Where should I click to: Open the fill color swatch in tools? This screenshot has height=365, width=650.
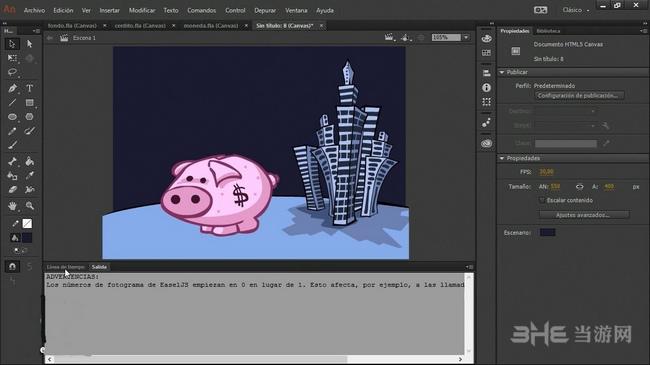tap(27, 238)
